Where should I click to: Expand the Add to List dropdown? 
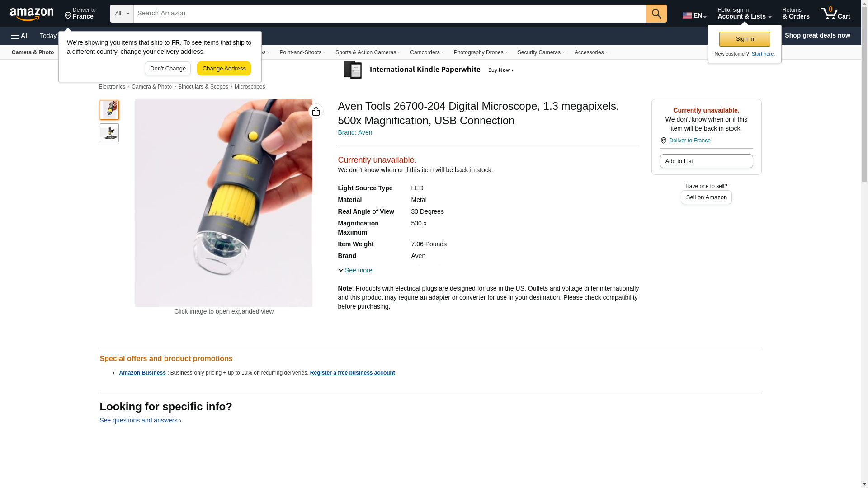(706, 161)
